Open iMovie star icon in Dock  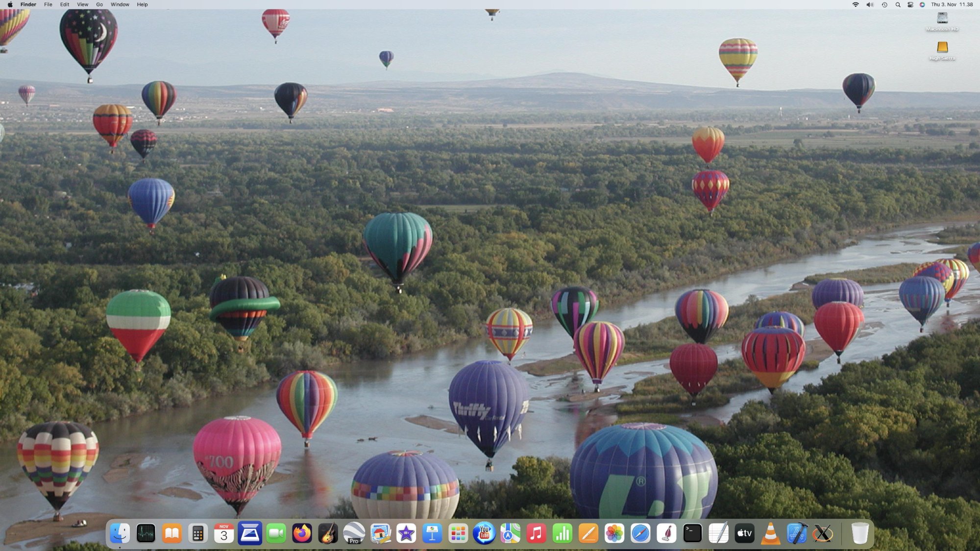pos(406,533)
